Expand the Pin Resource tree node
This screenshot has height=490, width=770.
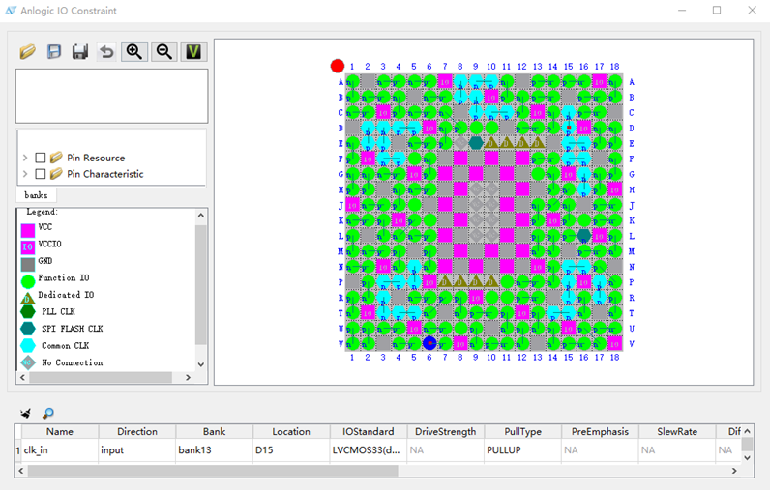(x=25, y=158)
